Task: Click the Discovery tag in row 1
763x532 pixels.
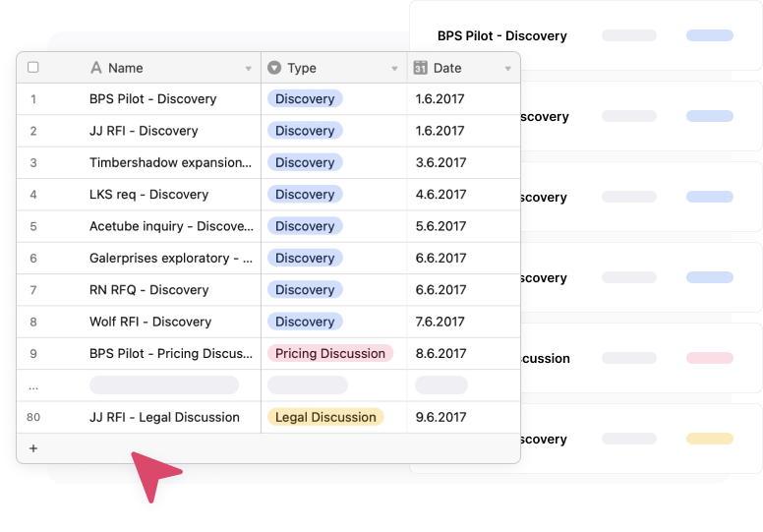Action: (x=304, y=98)
